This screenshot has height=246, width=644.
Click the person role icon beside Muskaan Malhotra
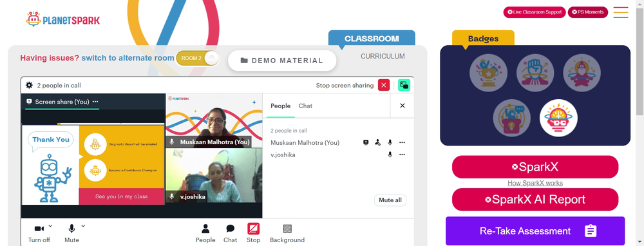pyautogui.click(x=378, y=142)
